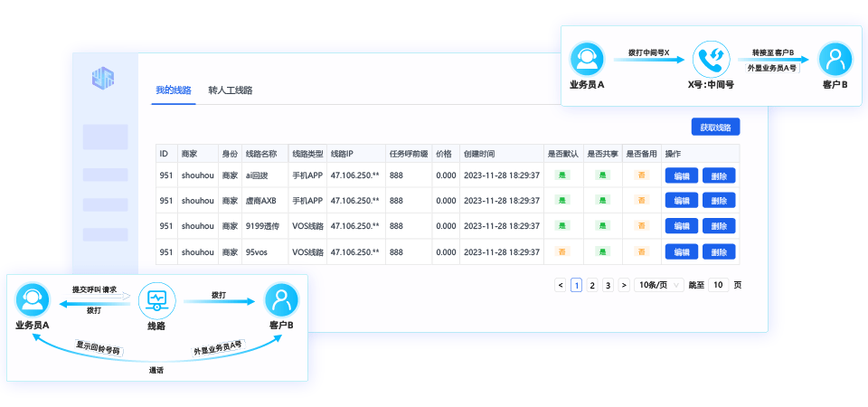The height and width of the screenshot is (407, 868).
Task: Click the 是否备用 否 tag in 虚商AXB row
Action: [x=641, y=201]
